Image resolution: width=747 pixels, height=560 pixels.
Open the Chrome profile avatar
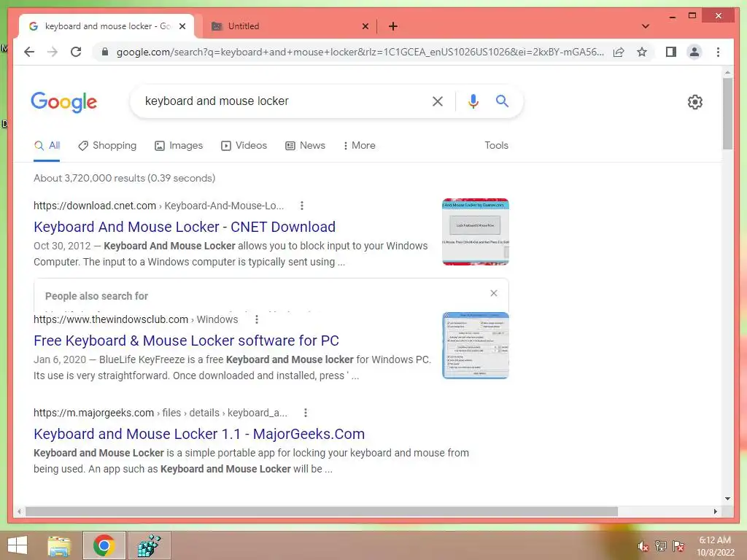pyautogui.click(x=694, y=52)
